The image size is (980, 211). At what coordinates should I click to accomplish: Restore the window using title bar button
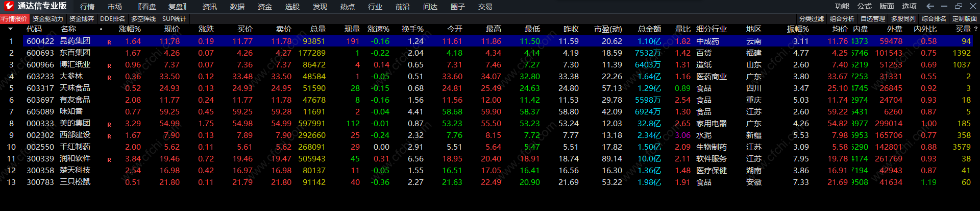[x=958, y=6]
